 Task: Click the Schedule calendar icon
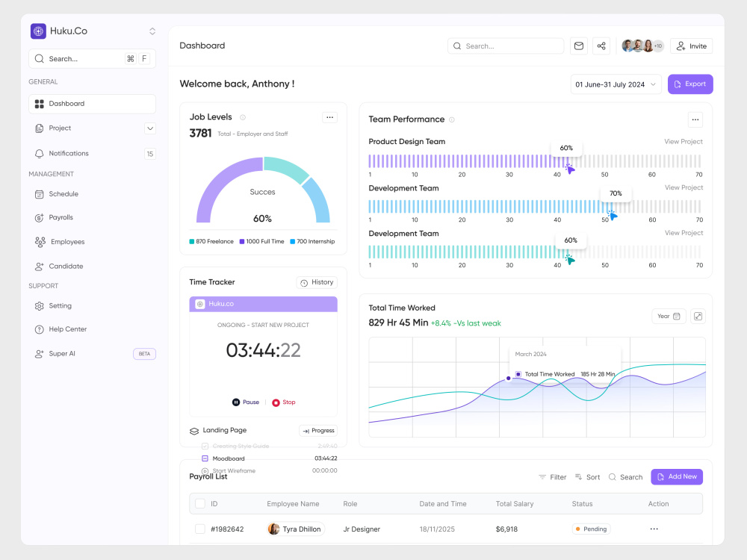click(x=39, y=194)
